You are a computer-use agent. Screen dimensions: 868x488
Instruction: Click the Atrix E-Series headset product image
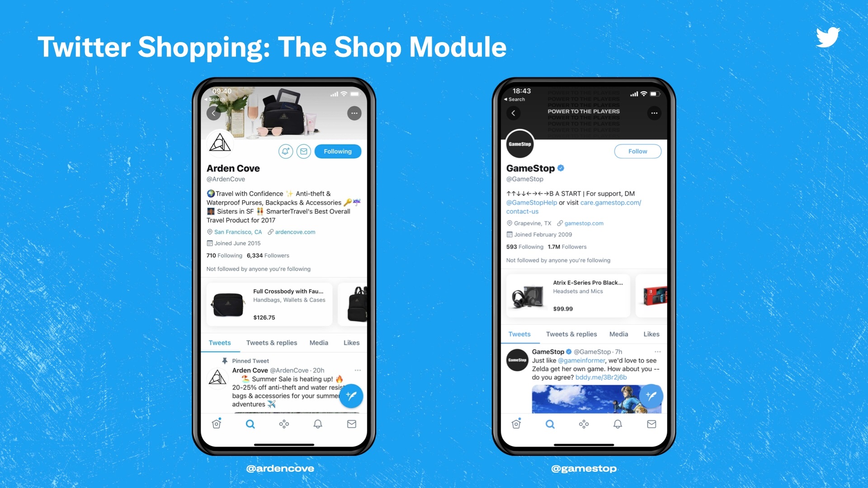pyautogui.click(x=527, y=296)
